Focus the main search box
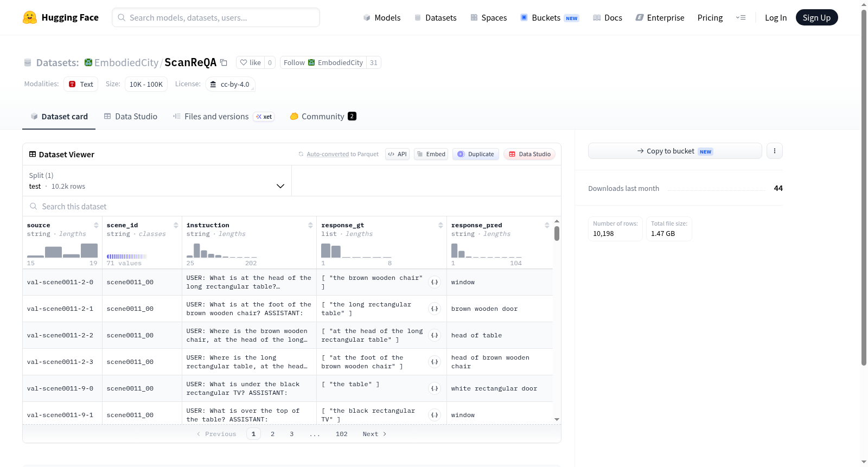This screenshot has width=868, height=467. pos(216,17)
